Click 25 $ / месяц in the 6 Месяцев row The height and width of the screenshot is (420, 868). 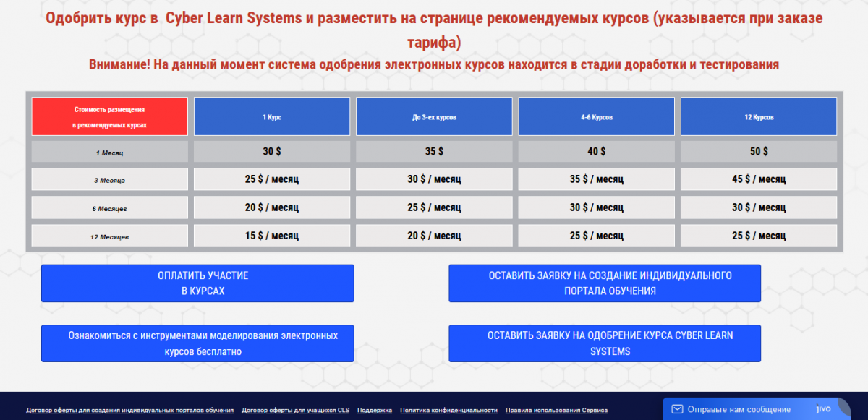tap(434, 208)
